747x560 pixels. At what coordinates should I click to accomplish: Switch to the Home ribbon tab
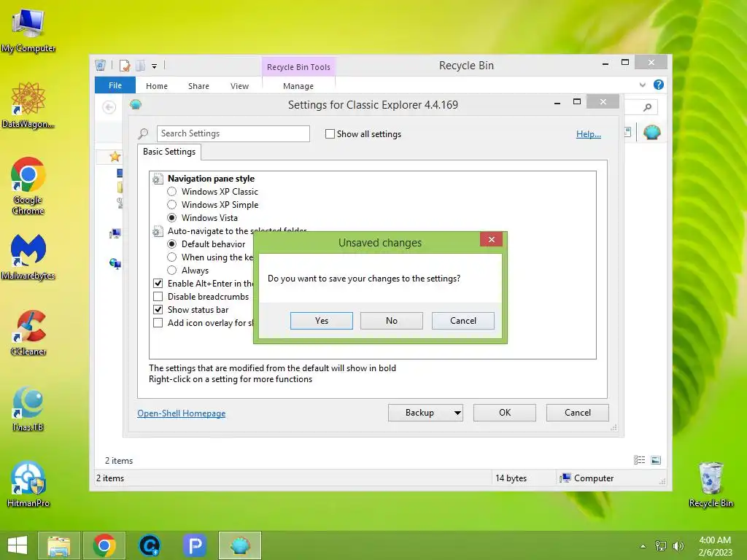click(x=157, y=86)
